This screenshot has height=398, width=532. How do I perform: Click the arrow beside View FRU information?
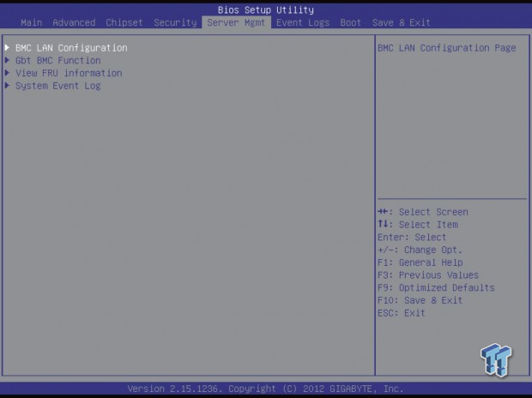(7, 73)
